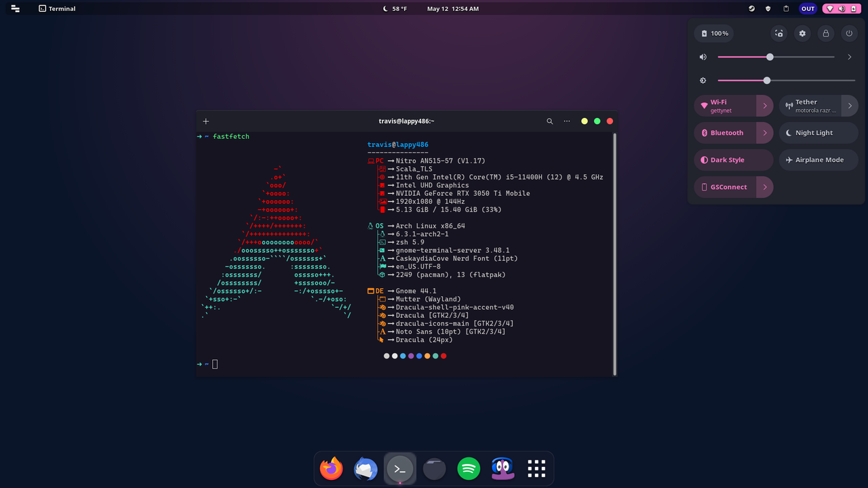Click the CaskaydiaCove Nerd Font (11pt) line
This screenshot has width=868, height=488.
coord(457,259)
